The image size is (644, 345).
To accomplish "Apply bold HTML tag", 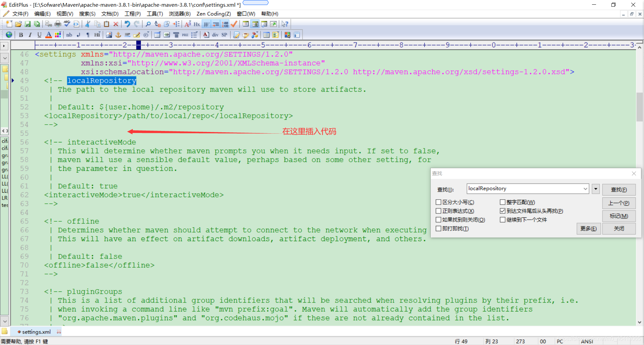I will point(21,35).
